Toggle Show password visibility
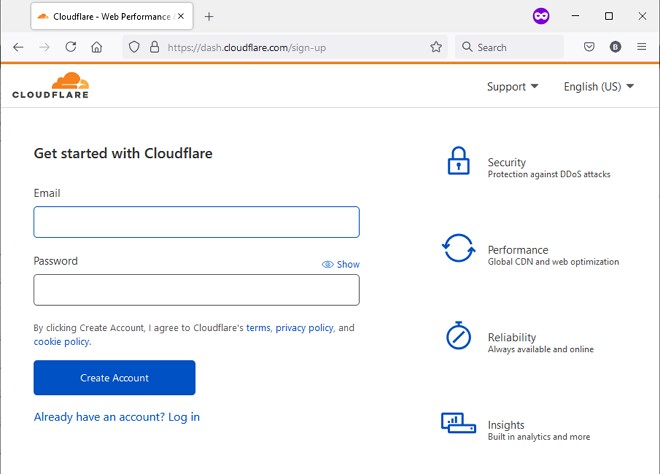 point(341,265)
